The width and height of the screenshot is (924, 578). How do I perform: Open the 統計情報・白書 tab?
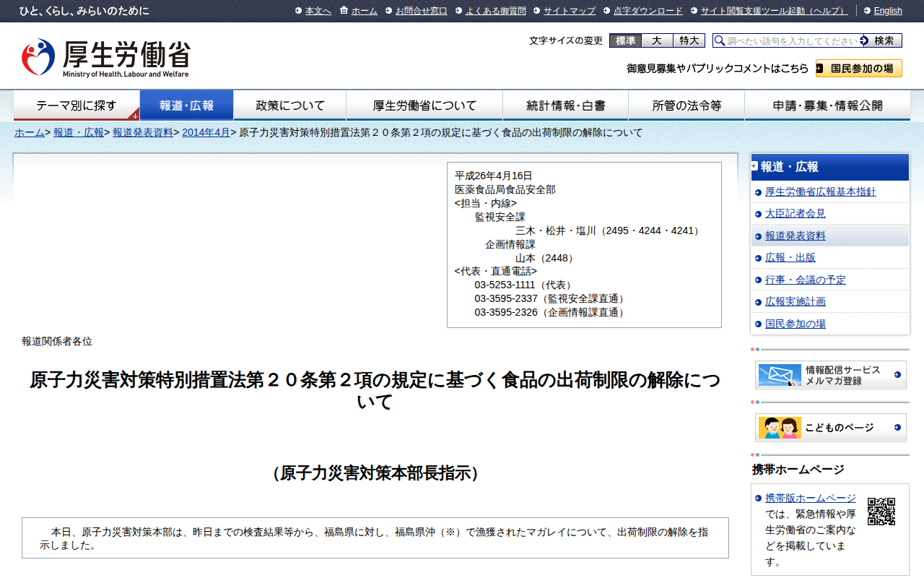tap(566, 105)
